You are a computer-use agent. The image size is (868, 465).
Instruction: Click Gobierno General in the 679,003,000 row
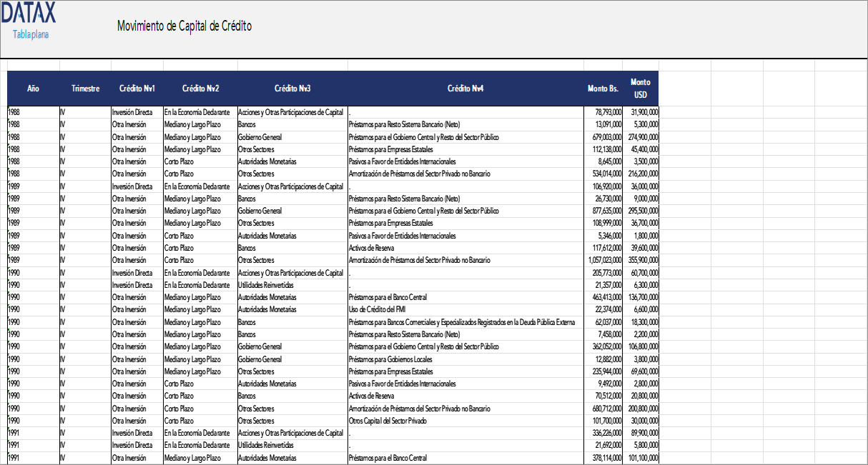tap(292, 137)
